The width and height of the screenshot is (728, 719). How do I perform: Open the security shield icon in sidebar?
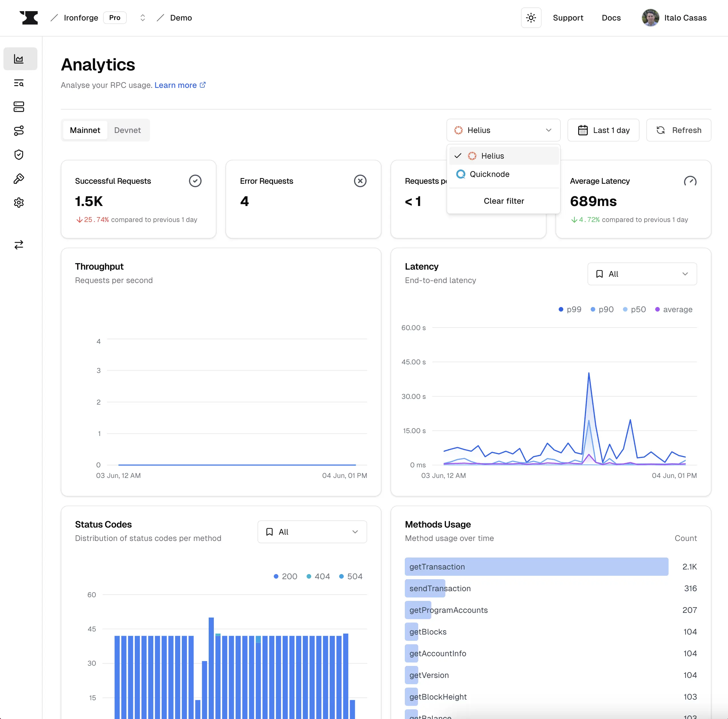click(19, 154)
